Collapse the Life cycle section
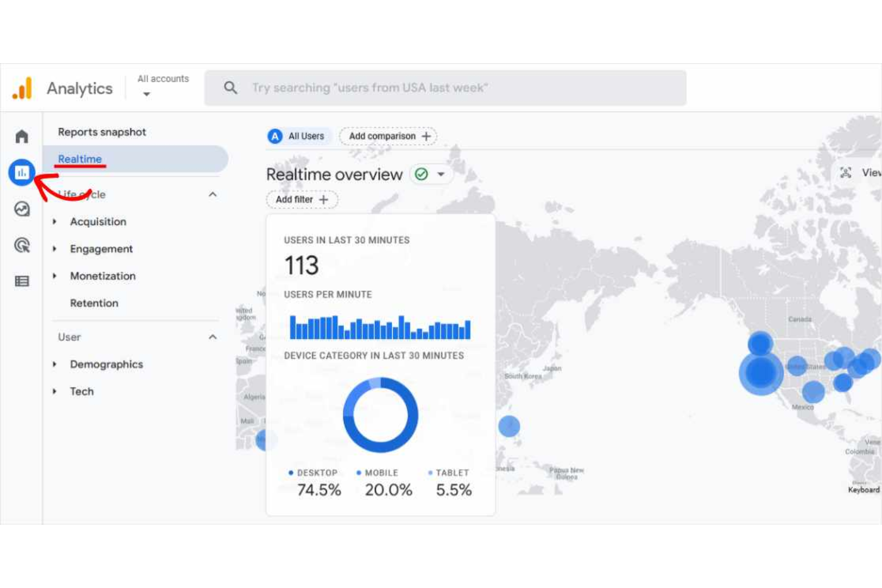Image resolution: width=882 pixels, height=588 pixels. tap(213, 194)
